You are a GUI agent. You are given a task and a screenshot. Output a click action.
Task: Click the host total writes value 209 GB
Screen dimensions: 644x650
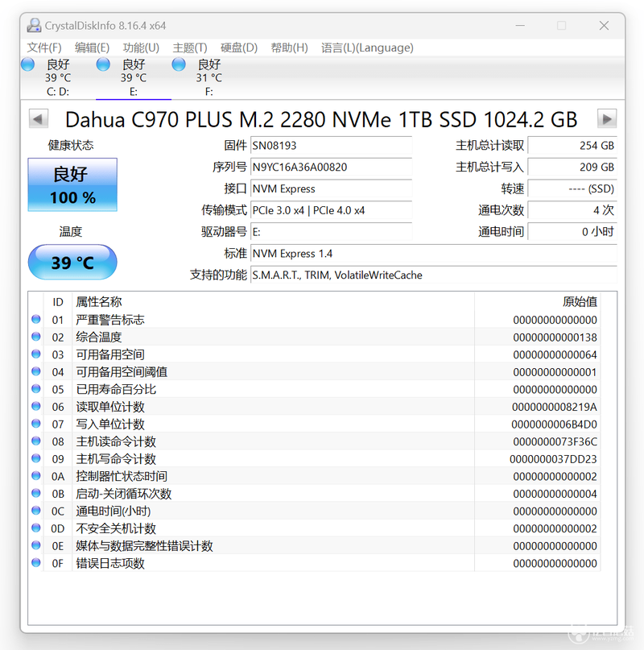coord(572,167)
